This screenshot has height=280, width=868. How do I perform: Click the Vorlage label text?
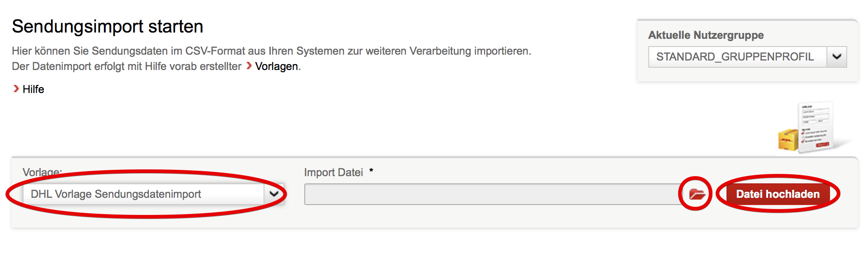[x=42, y=173]
